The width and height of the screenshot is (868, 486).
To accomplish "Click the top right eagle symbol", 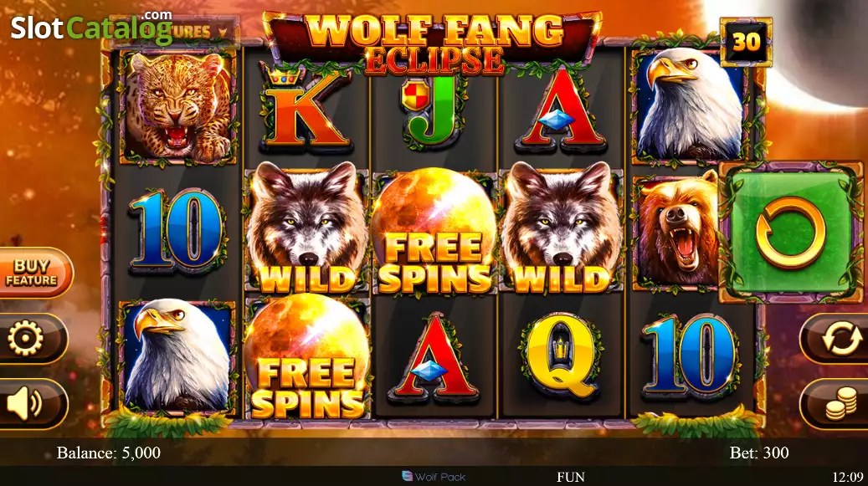I will point(689,105).
